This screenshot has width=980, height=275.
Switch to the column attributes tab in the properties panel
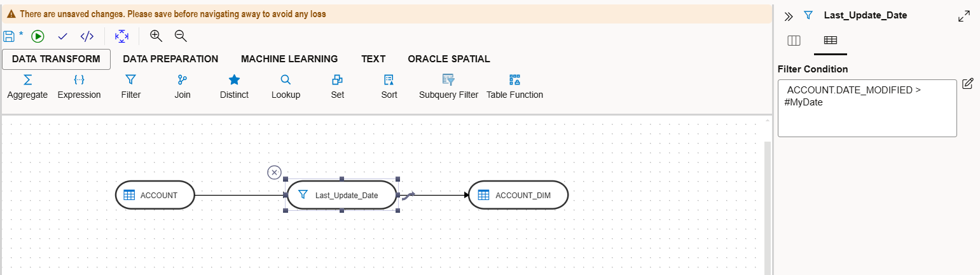click(794, 41)
